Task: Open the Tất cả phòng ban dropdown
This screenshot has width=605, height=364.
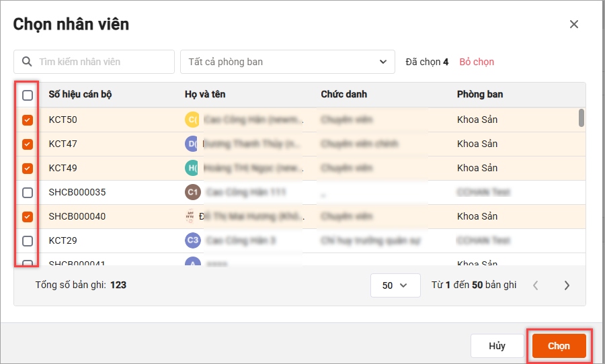Action: click(x=287, y=62)
